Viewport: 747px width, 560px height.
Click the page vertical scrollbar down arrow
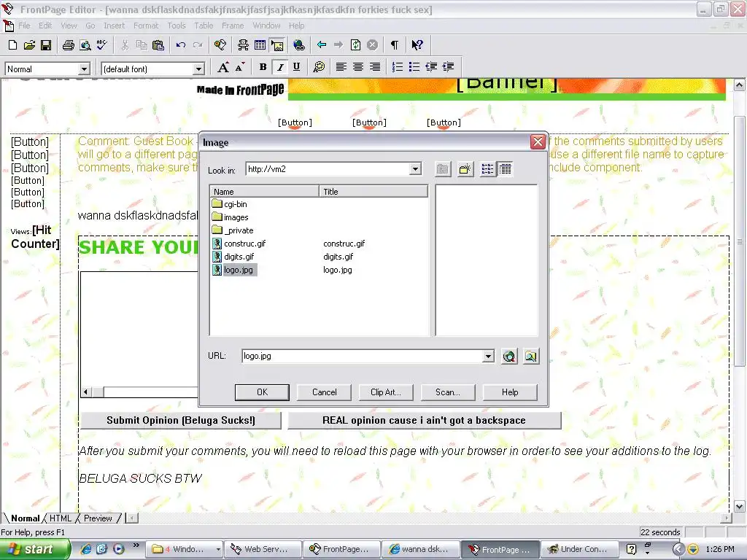[740, 506]
